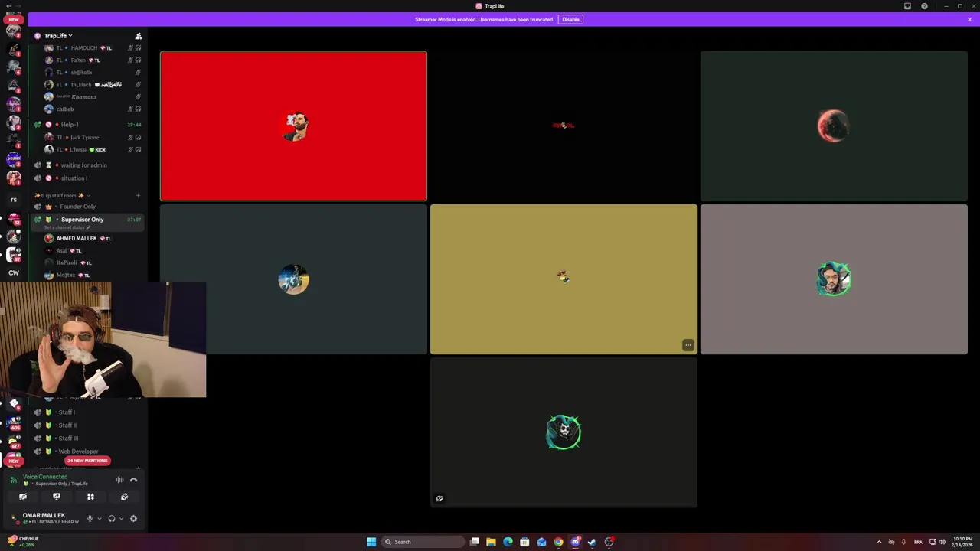This screenshot has height=551, width=980.
Task: Open the server icon with the 677 badge
Action: [x=13, y=441]
